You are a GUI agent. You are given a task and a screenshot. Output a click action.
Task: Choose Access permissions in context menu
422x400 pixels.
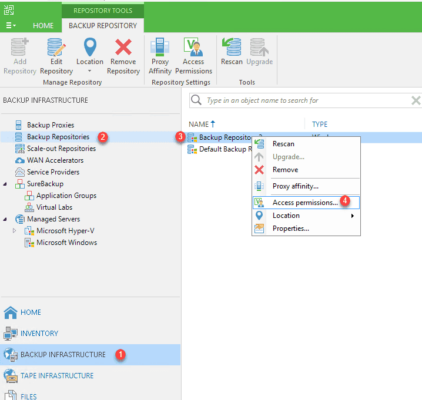click(306, 202)
